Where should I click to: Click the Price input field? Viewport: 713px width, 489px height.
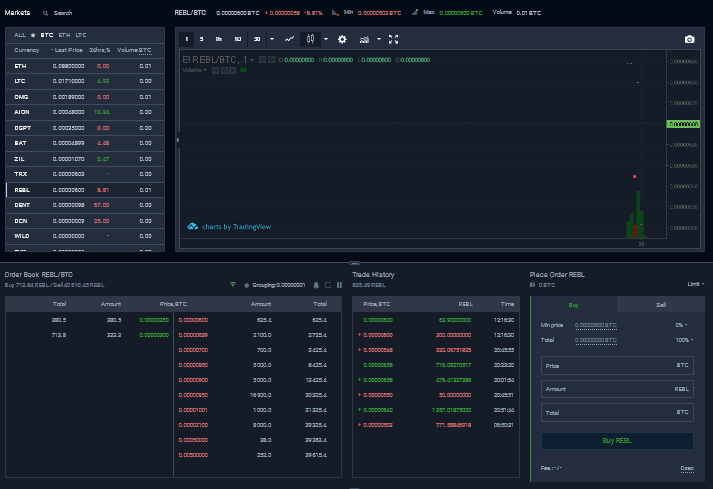coord(617,365)
